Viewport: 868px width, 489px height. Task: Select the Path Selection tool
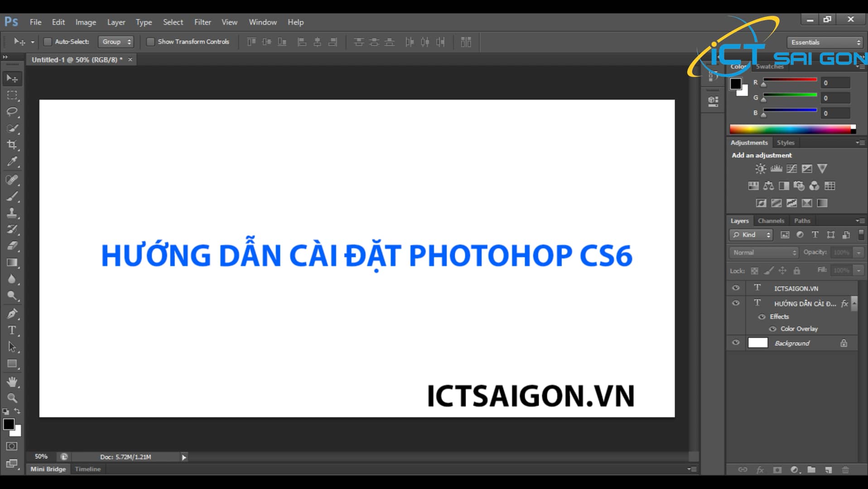pos(12,347)
